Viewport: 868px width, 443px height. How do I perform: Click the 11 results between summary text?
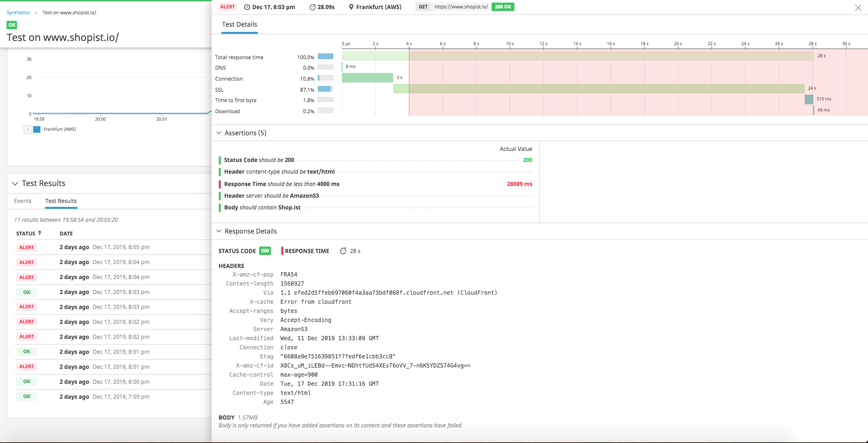[x=66, y=220]
